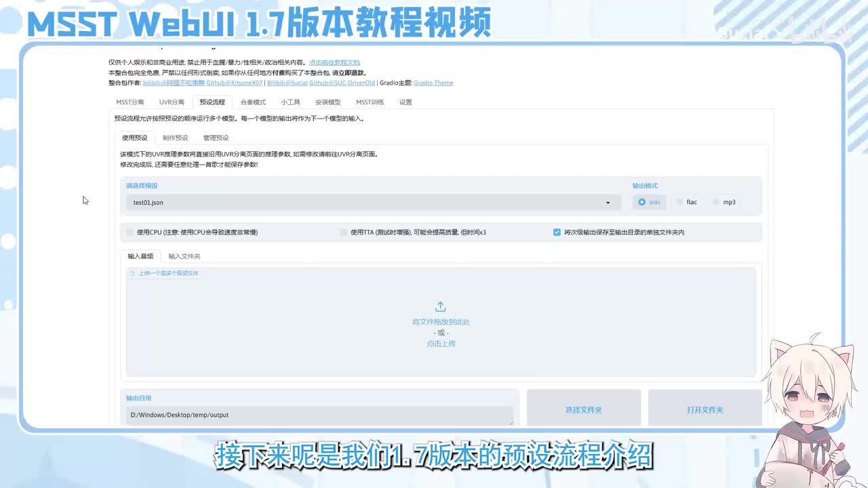This screenshot has width=868, height=488.
Task: Switch to the MSST分离 tab
Action: tap(130, 102)
